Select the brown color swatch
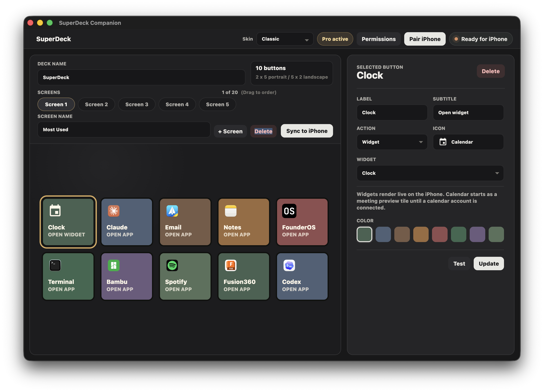The width and height of the screenshot is (544, 392). pyautogui.click(x=402, y=234)
